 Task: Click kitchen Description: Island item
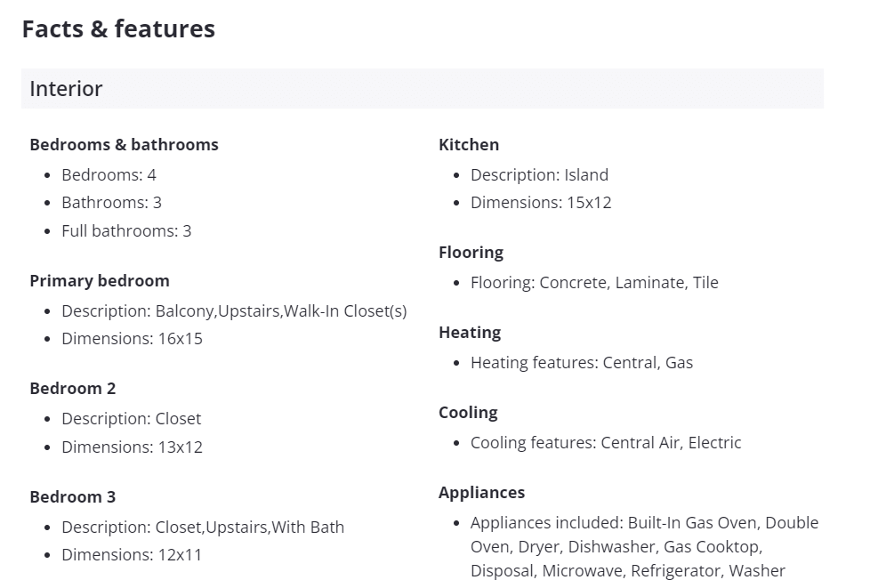pyautogui.click(x=539, y=174)
